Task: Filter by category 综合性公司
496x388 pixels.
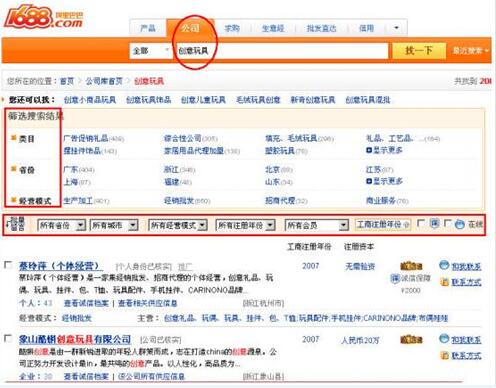Action: (x=183, y=138)
